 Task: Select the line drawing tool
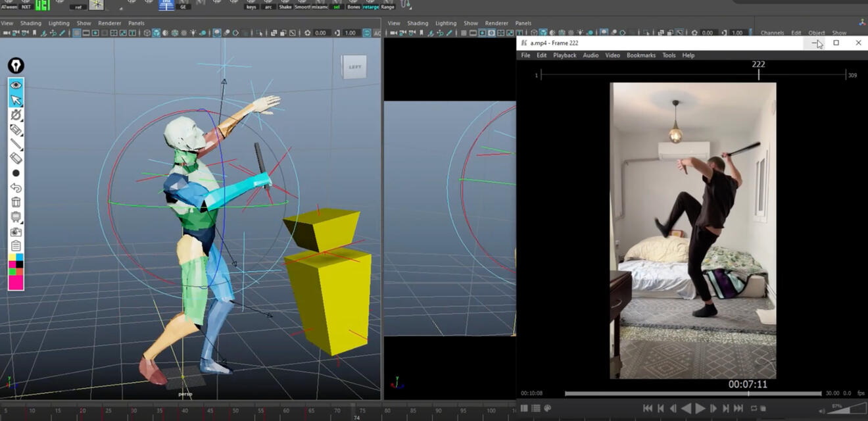point(16,144)
